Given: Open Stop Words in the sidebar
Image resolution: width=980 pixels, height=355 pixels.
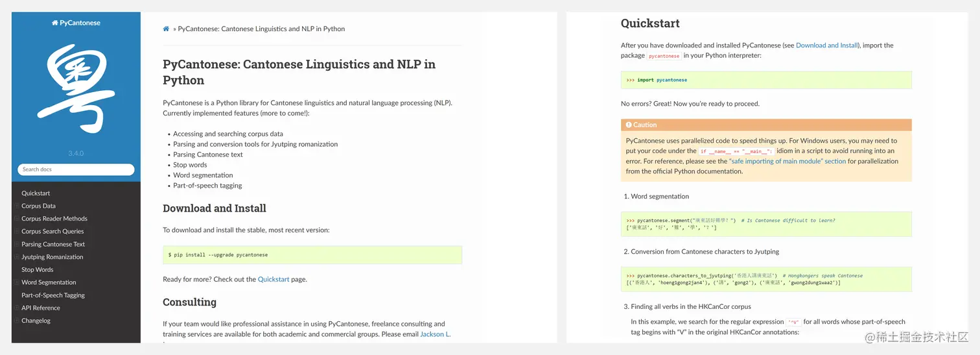Looking at the screenshot, I should [x=38, y=269].
